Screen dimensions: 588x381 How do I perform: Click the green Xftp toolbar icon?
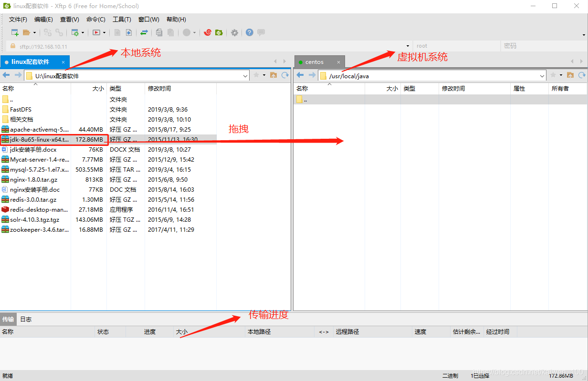(219, 32)
